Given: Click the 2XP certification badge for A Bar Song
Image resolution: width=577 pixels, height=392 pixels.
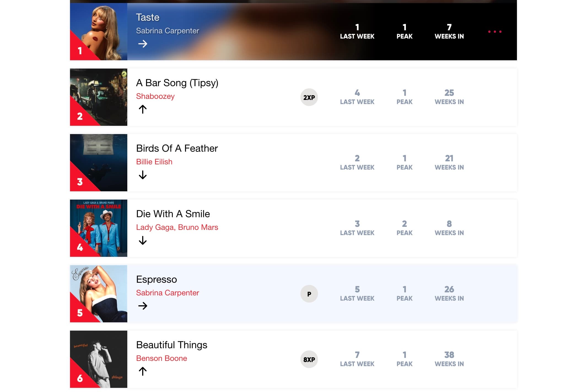Looking at the screenshot, I should (309, 97).
